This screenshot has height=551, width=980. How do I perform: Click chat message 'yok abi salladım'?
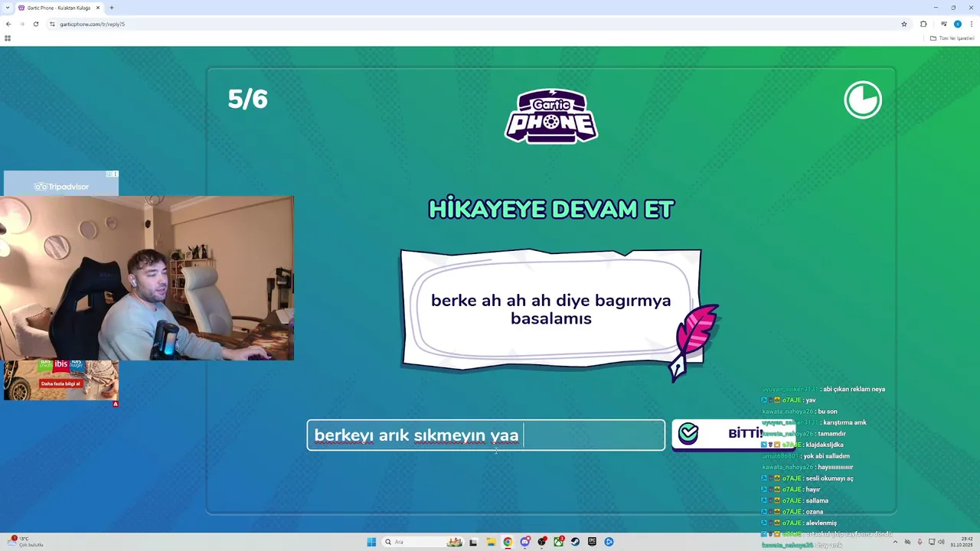tap(826, 456)
